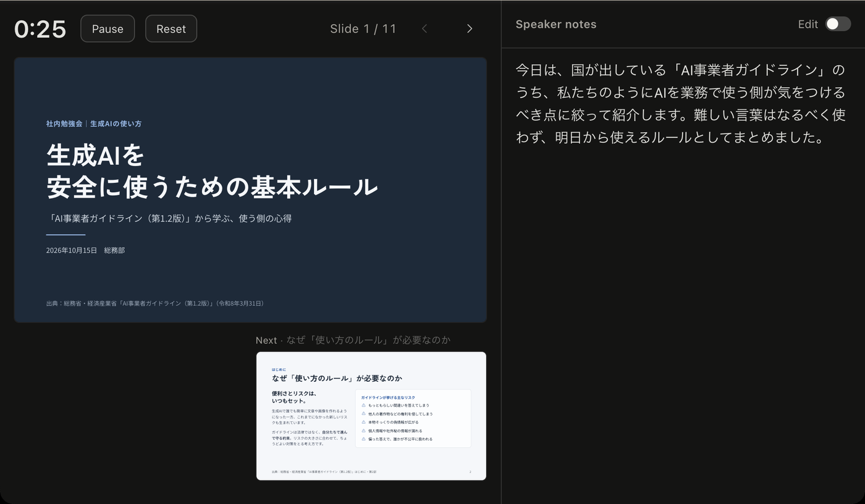Click the slide title 生成AIを安全に使うための基本ルール
Image resolution: width=865 pixels, height=504 pixels.
212,171
